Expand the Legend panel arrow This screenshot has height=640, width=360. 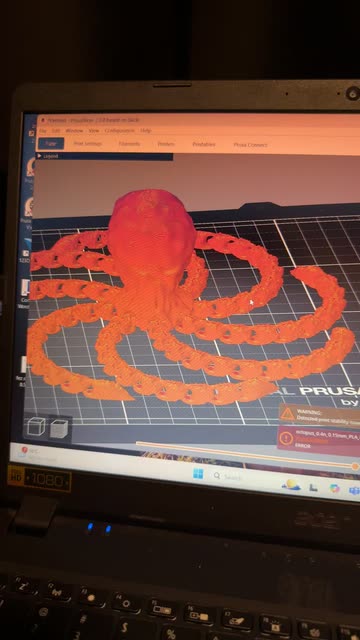(x=39, y=156)
